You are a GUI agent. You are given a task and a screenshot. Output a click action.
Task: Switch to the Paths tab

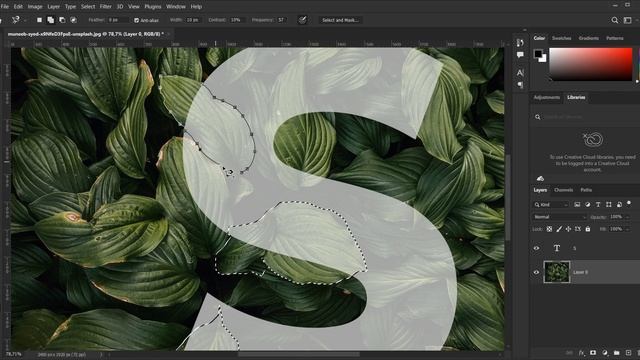tap(586, 190)
